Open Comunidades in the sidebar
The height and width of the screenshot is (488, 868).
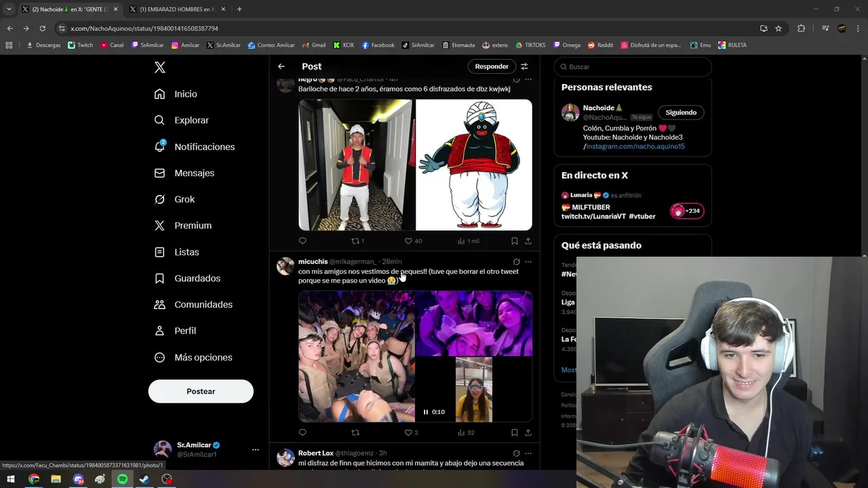pyautogui.click(x=193, y=304)
